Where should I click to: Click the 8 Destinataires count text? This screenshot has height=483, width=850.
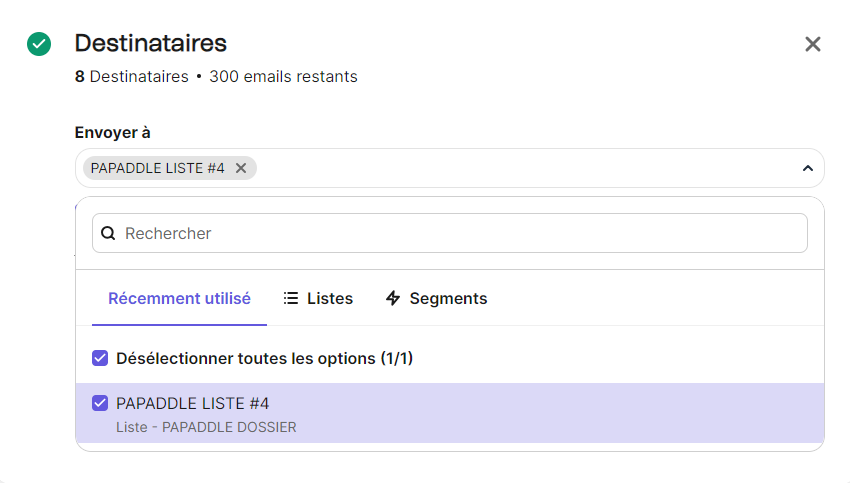pos(131,76)
